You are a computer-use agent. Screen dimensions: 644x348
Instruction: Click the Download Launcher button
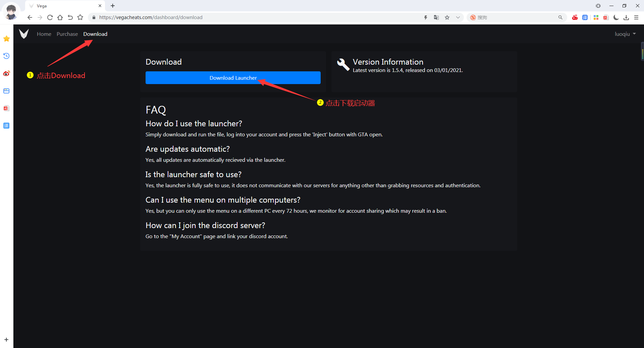coord(233,78)
